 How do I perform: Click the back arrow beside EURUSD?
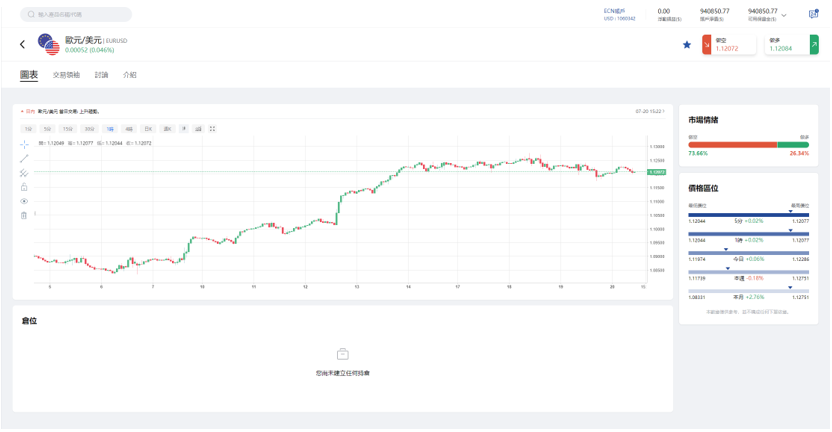22,44
